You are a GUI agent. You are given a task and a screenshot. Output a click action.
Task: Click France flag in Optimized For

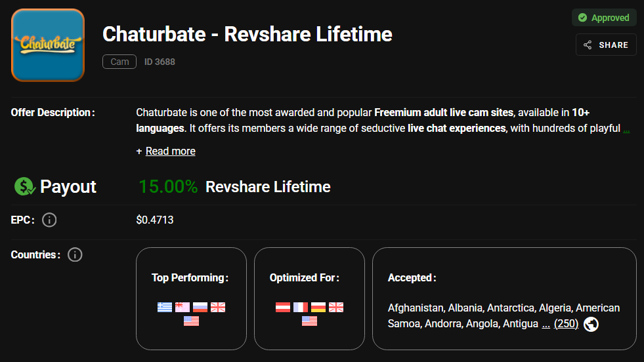click(300, 307)
